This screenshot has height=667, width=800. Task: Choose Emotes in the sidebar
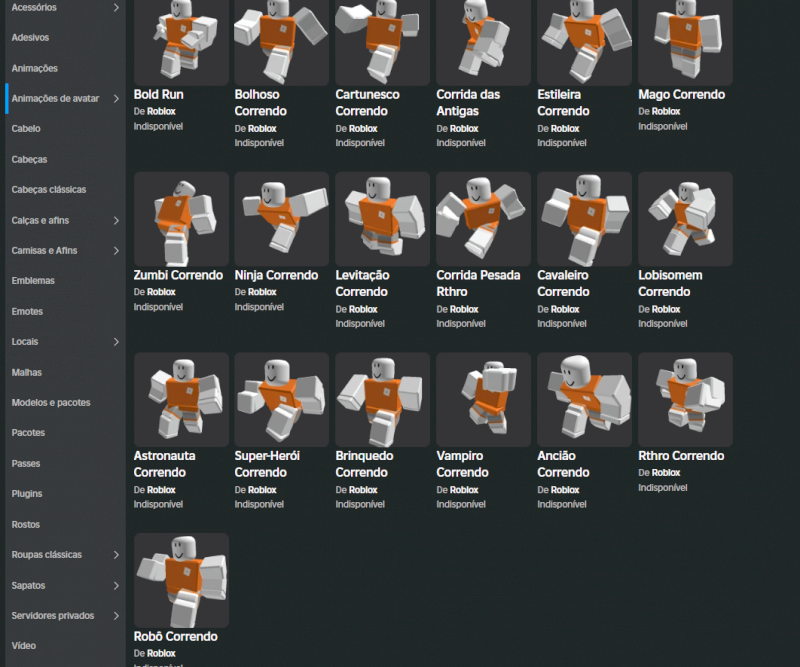pyautogui.click(x=27, y=312)
